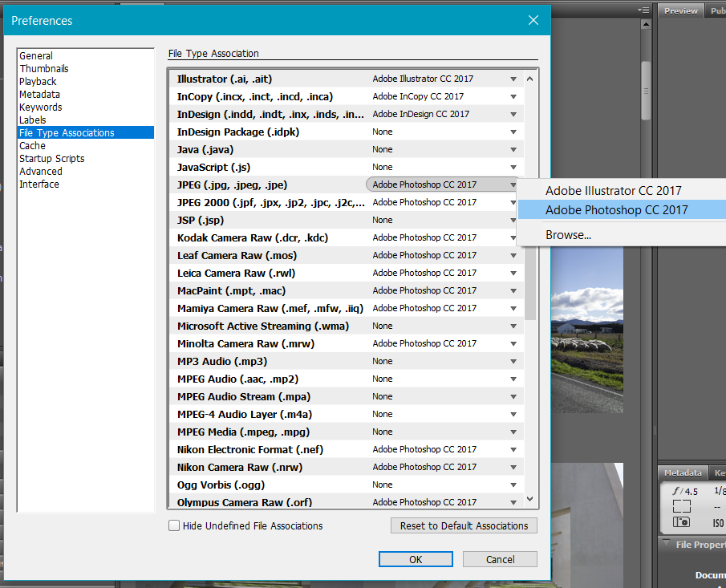Click the dashed dimensions icon in Metadata panel
The width and height of the screenshot is (726, 588).
pos(682,506)
